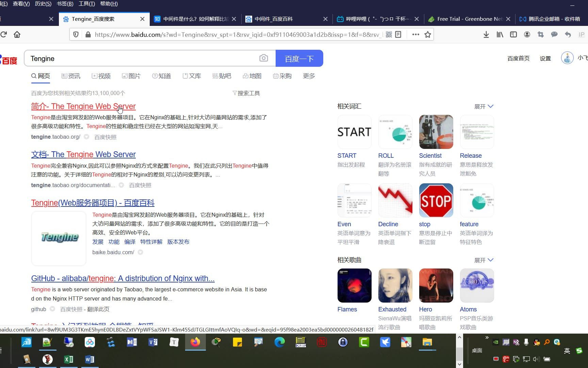This screenshot has width=588, height=368.
Task: Expand the 更多 search categories
Action: pos(309,76)
